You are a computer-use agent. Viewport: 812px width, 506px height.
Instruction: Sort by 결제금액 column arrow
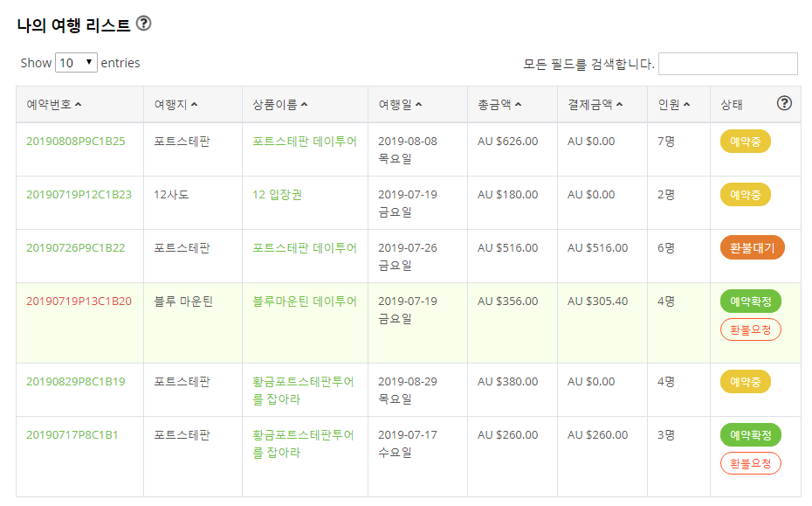(620, 104)
